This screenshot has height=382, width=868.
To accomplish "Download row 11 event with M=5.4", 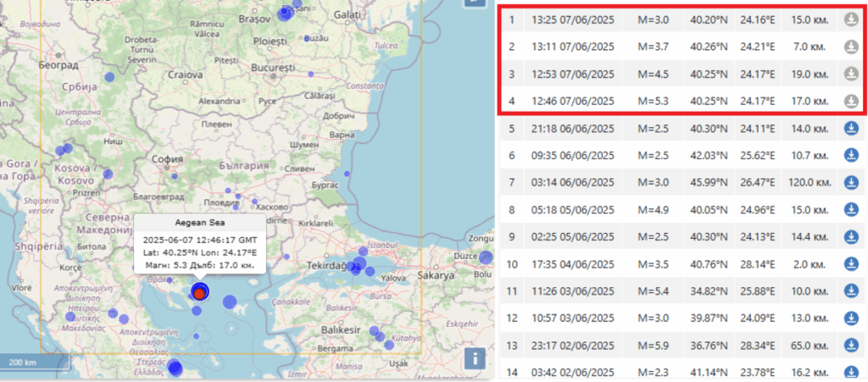I will pyautogui.click(x=851, y=291).
